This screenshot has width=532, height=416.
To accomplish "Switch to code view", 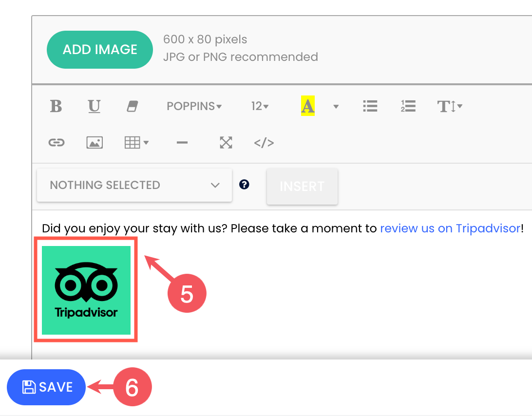I will (x=264, y=143).
